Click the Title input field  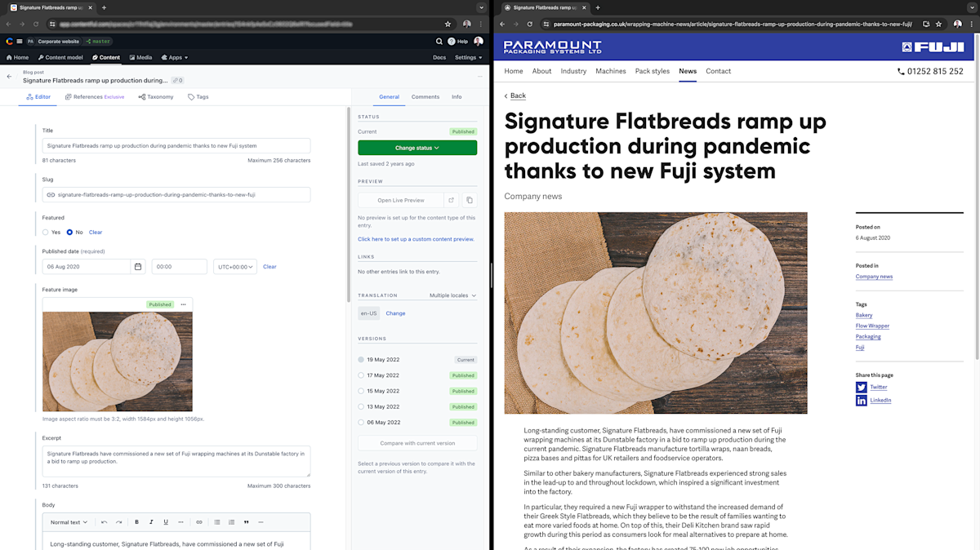[x=176, y=146]
